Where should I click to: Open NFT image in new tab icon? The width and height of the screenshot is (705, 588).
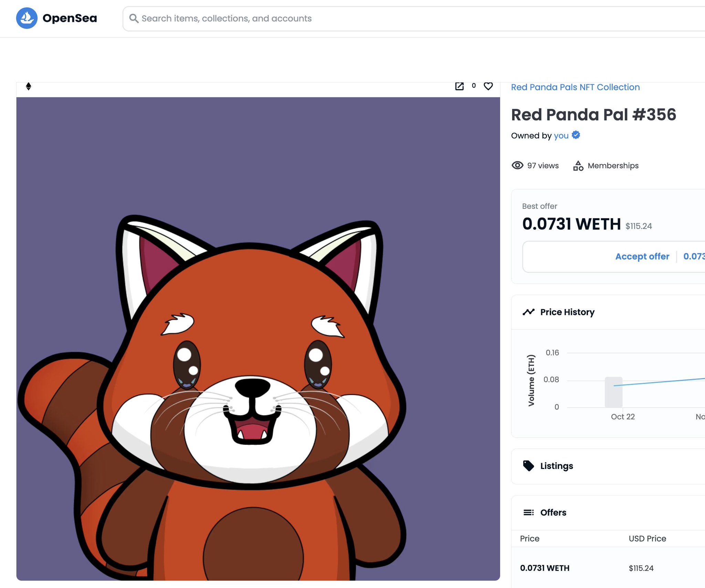459,86
